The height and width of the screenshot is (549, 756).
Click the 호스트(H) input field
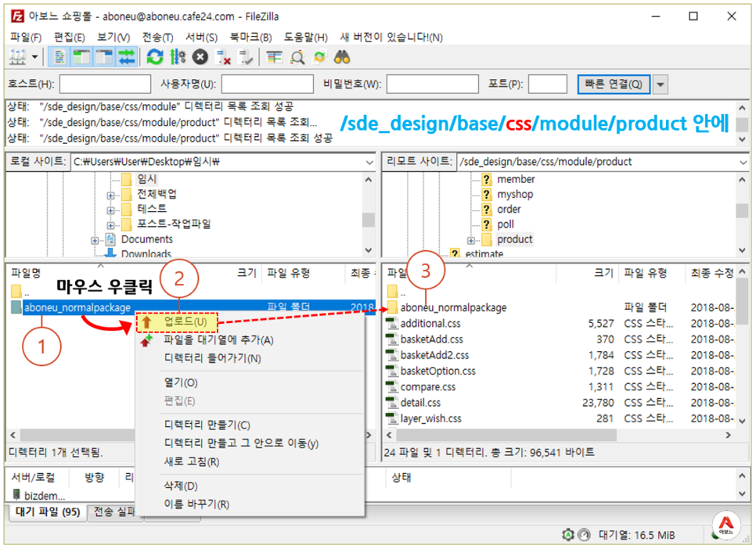pos(105,84)
